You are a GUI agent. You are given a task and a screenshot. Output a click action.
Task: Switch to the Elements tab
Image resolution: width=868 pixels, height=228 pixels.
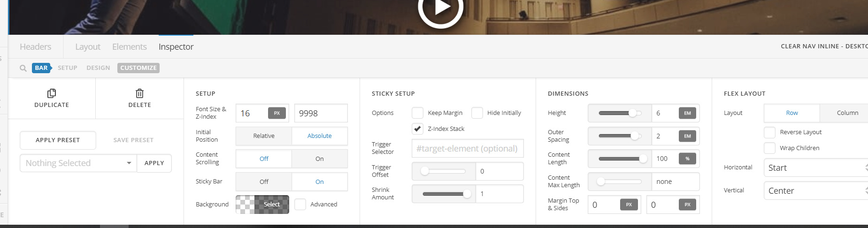[x=130, y=47]
